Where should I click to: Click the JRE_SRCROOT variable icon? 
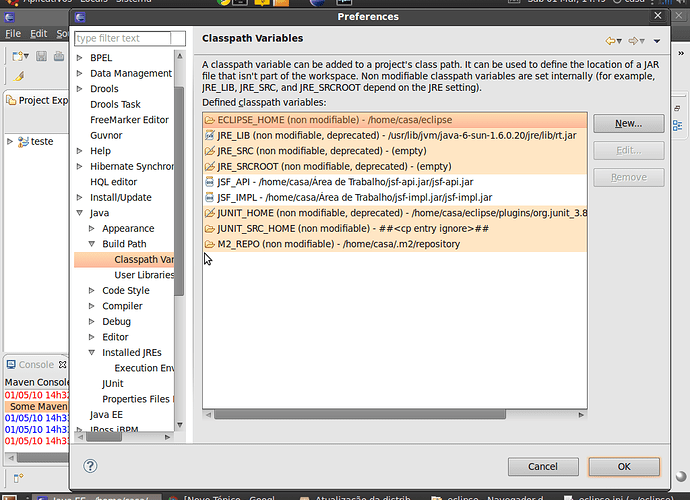[x=210, y=166]
